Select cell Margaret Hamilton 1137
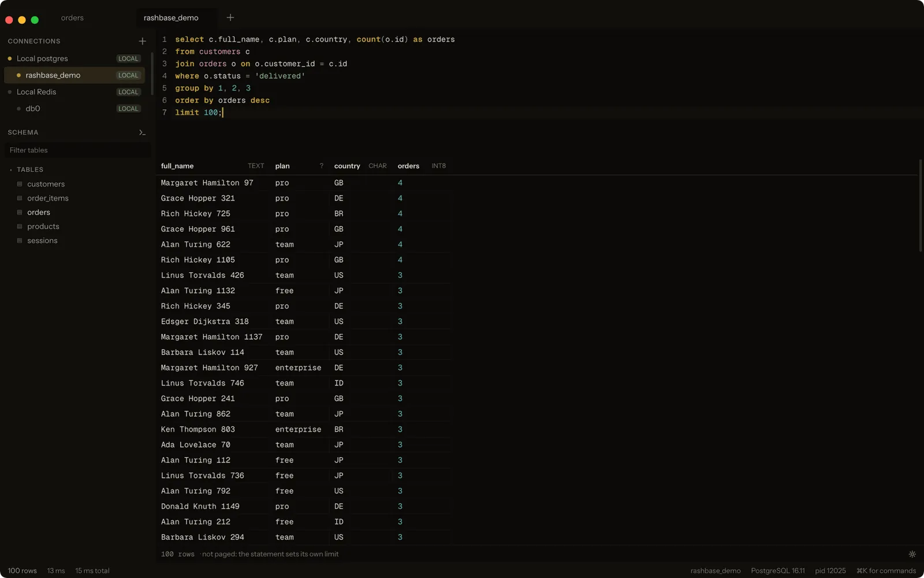Screen dimensions: 924x578 (212, 337)
